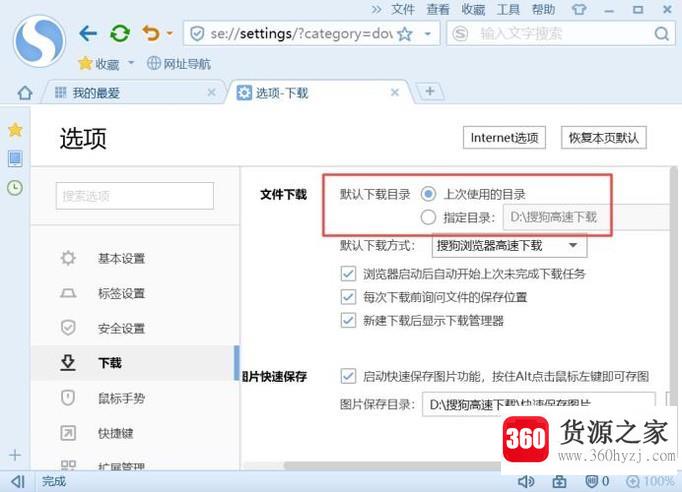Click the security shield in the address bar

point(197,33)
